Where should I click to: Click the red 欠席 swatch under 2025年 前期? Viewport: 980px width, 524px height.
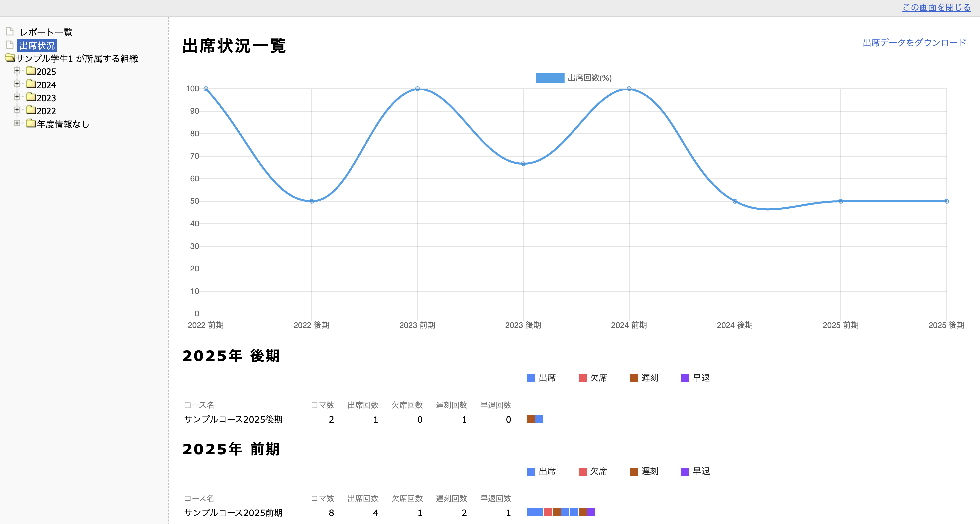[x=582, y=471]
